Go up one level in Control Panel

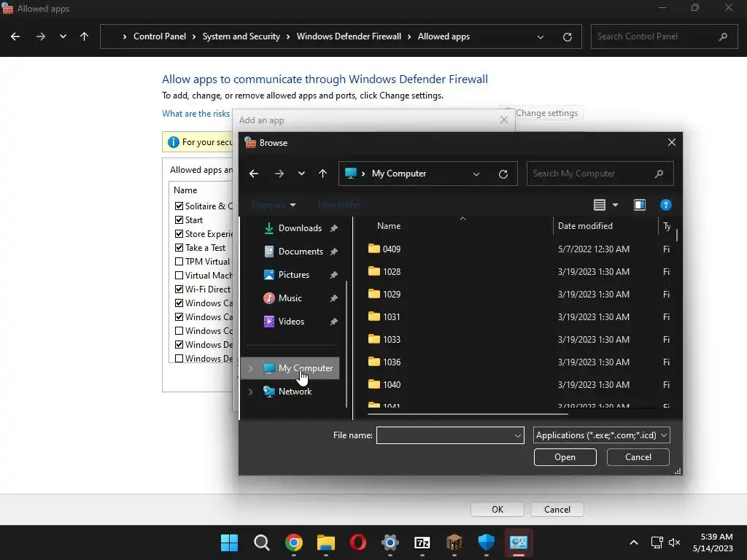click(x=85, y=36)
